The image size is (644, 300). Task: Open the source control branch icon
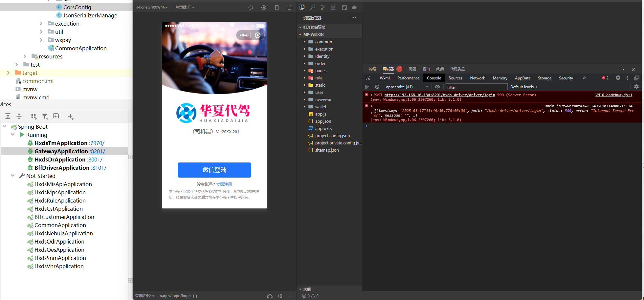pos(323,7)
